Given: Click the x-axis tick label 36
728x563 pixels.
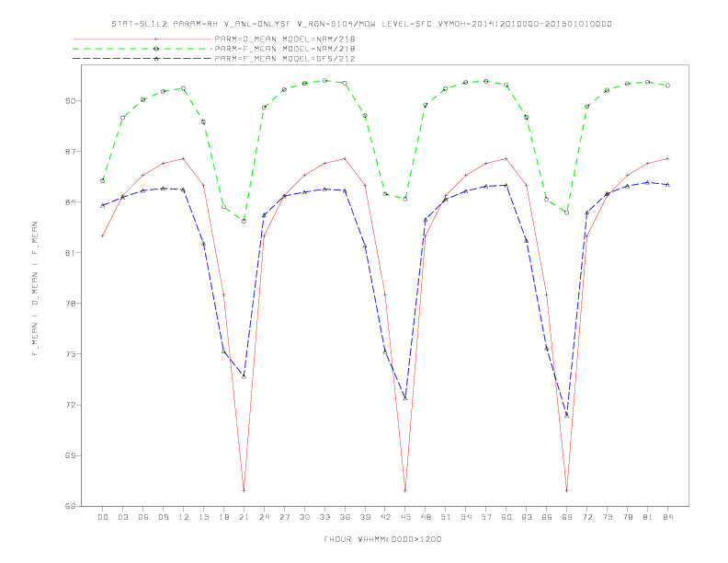Looking at the screenshot, I should pos(345,517).
